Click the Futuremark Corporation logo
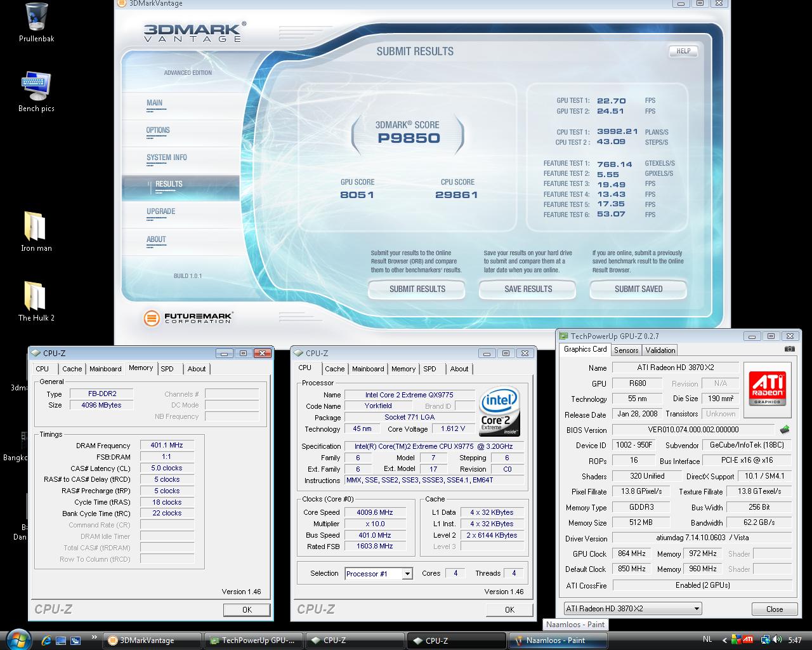This screenshot has width=812, height=650. click(x=188, y=317)
